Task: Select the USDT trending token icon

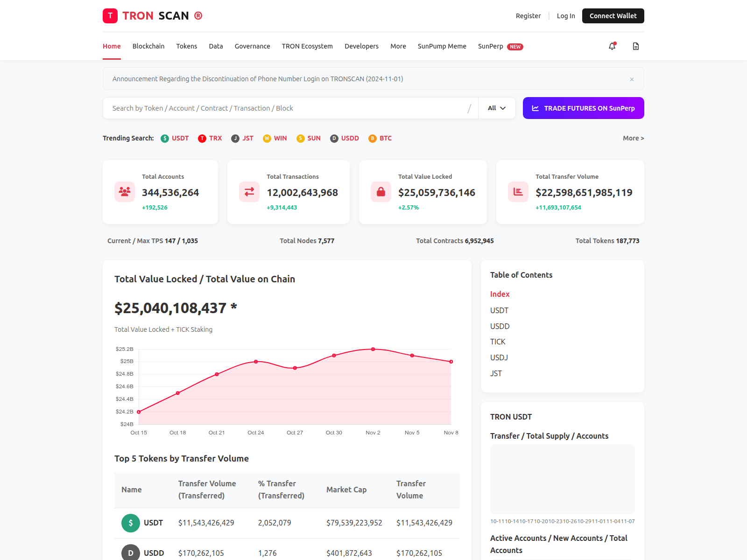Action: click(165, 139)
